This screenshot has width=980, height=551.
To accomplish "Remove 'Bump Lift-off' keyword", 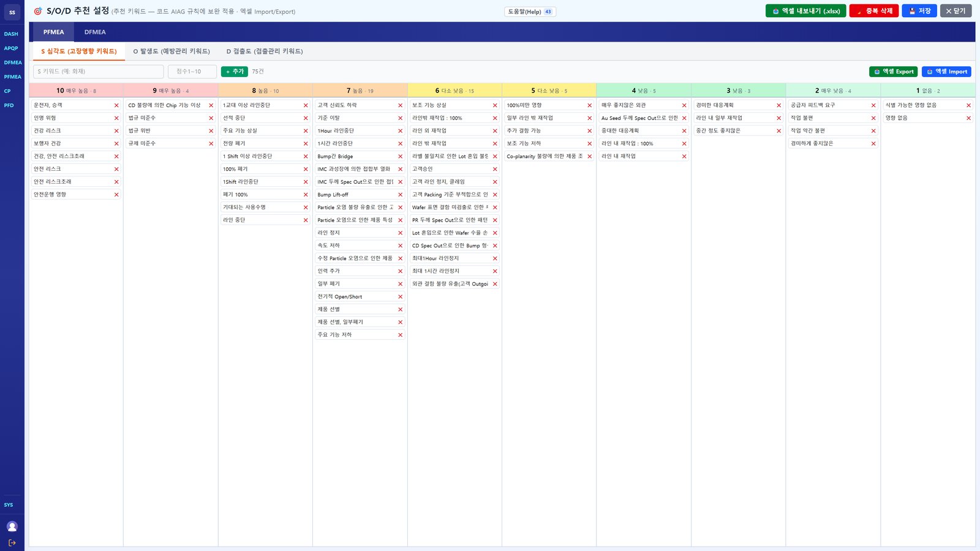I will [x=401, y=195].
